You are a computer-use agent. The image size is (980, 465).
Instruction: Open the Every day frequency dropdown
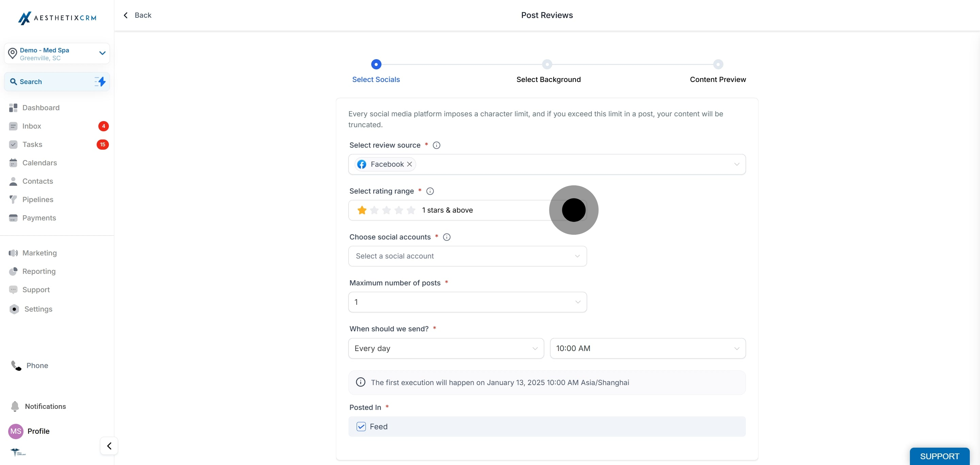(446, 348)
